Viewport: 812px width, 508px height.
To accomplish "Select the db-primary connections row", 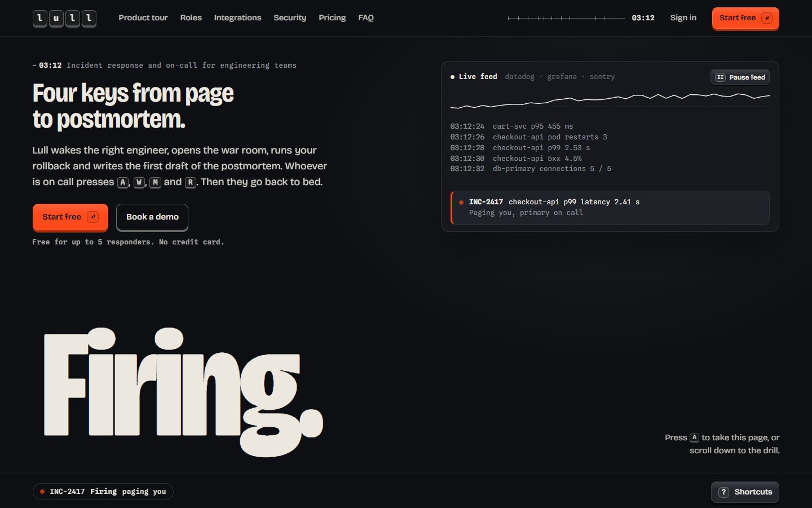I will point(610,169).
